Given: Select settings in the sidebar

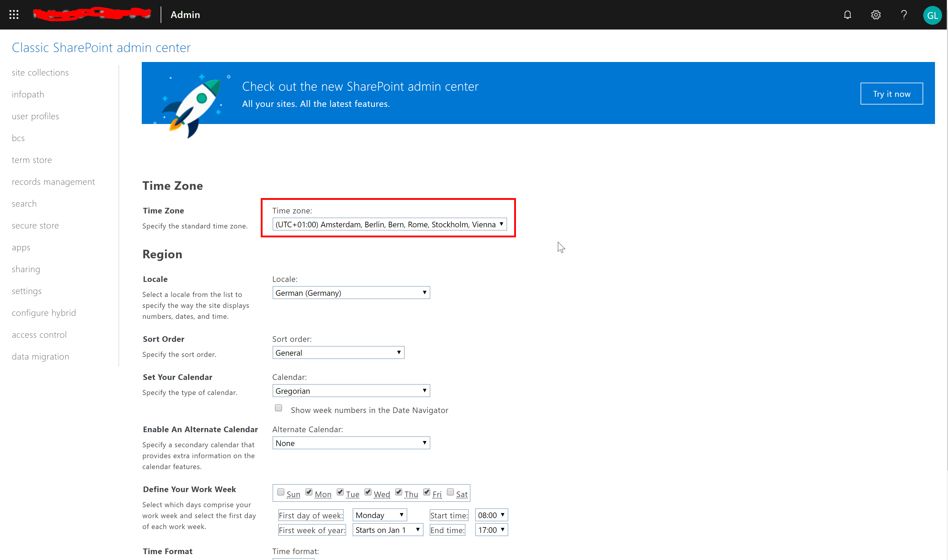Looking at the screenshot, I should 26,290.
